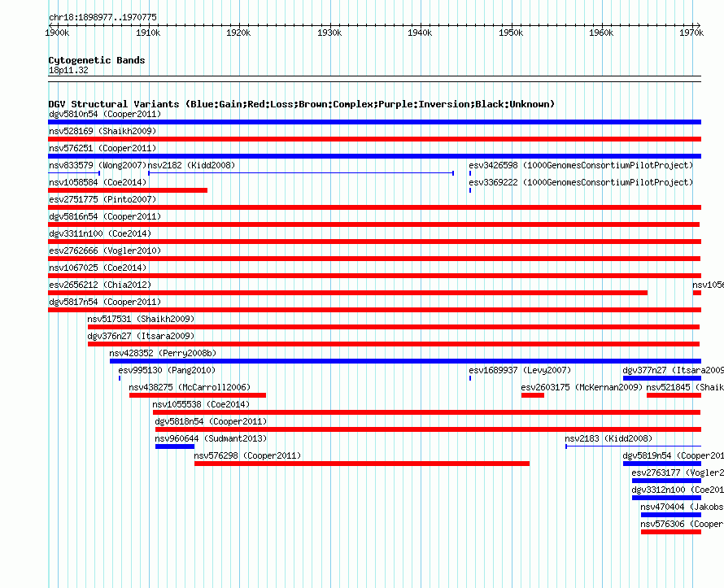Select the nsv438275 (McCarroll2006) label

(x=190, y=387)
